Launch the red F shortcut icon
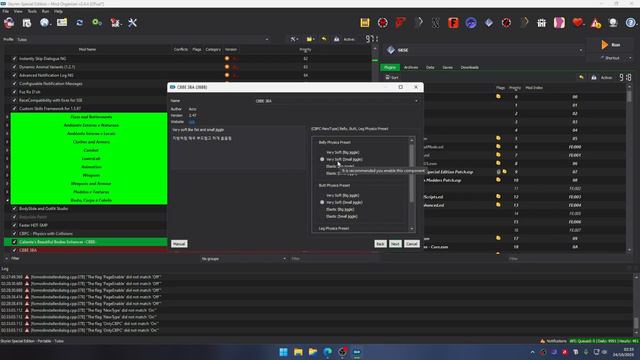The image size is (640, 360). click(x=400, y=23)
